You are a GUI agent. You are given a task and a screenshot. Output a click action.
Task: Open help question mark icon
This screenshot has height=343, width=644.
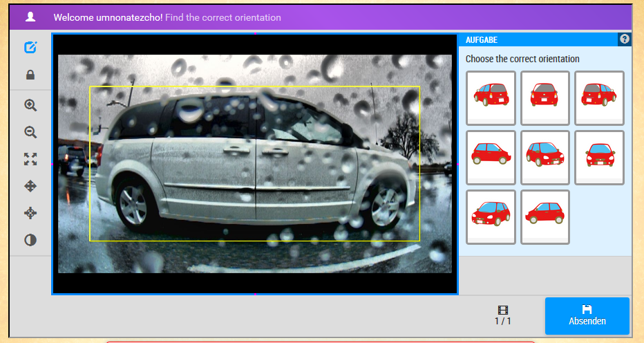(625, 39)
